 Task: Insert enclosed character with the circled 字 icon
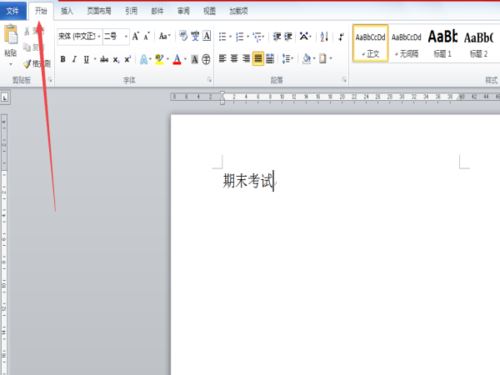pyautogui.click(x=206, y=59)
